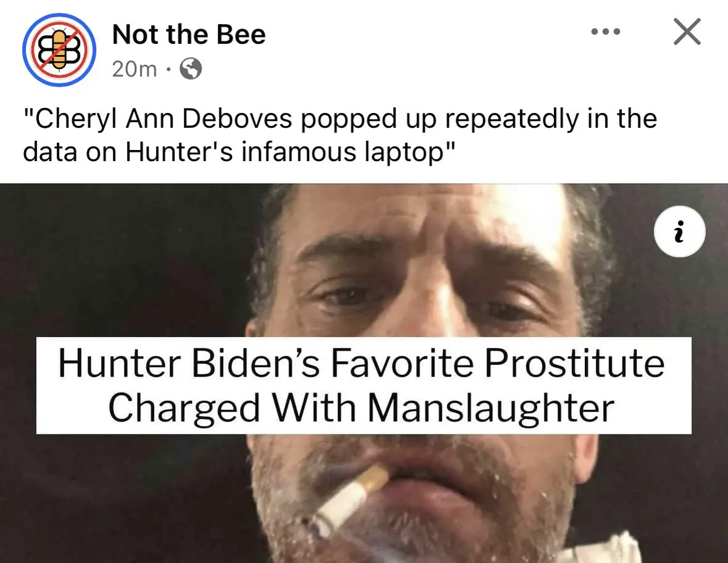Open the article headline banner

pos(363,386)
